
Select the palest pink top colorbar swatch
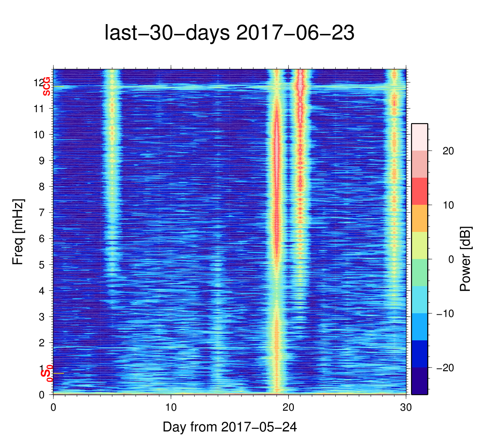[419, 137]
